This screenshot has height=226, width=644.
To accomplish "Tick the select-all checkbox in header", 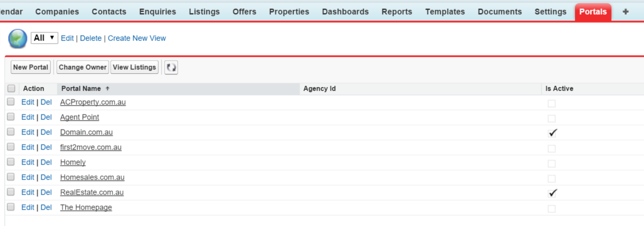I will pyautogui.click(x=11, y=88).
